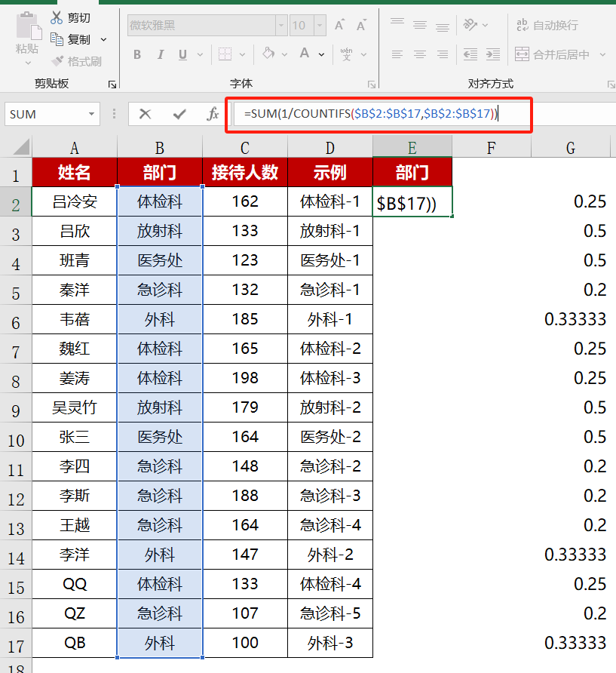Screen dimensions: 616x673
Task: Click the cell containing 韦蓓
Action: (x=74, y=319)
